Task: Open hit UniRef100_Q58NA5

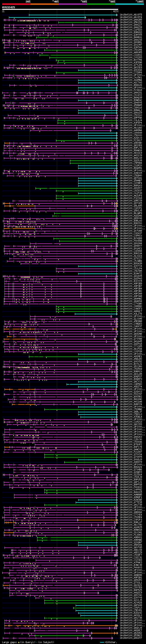Action: pos(131,105)
